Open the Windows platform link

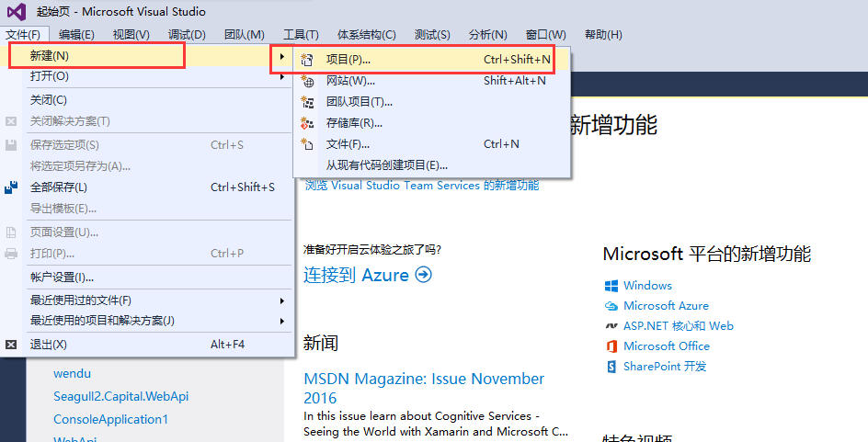(x=647, y=286)
